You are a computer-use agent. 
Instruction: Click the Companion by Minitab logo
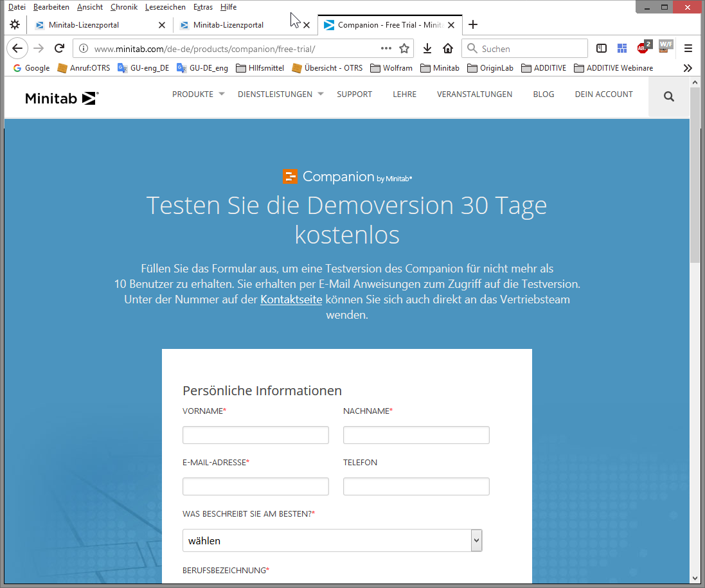pyautogui.click(x=347, y=177)
